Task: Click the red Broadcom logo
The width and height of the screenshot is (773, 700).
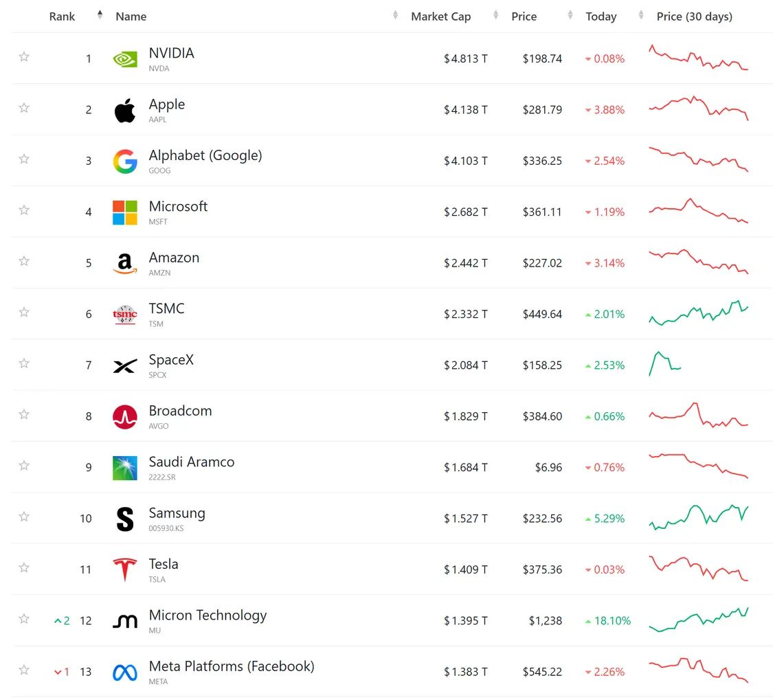Action: [125, 417]
